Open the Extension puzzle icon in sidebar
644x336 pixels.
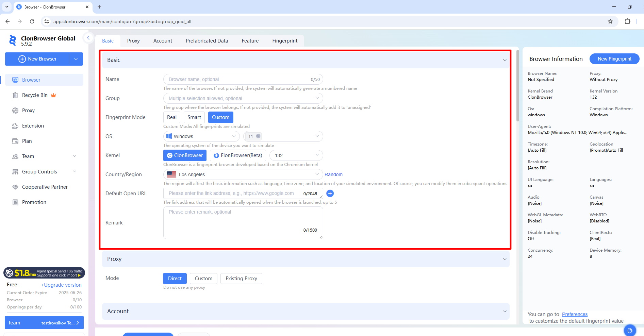point(15,126)
